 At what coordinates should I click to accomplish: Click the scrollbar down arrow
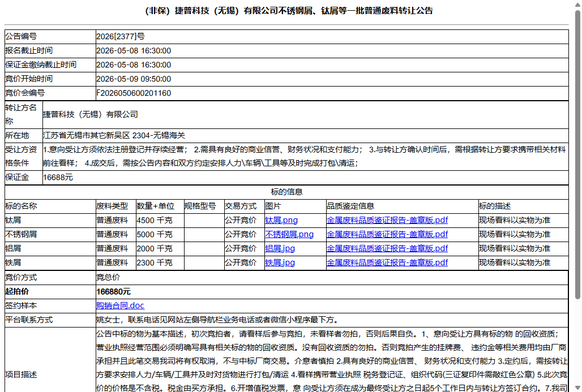pyautogui.click(x=577, y=387)
